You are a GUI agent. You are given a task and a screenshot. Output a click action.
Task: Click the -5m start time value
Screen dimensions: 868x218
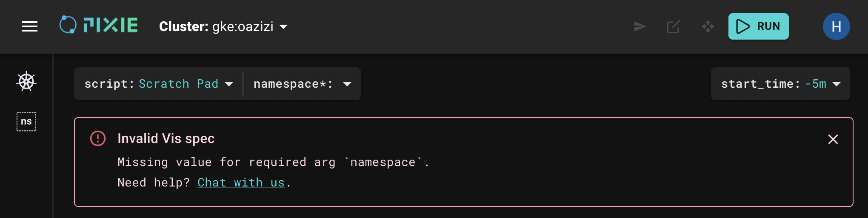(815, 84)
